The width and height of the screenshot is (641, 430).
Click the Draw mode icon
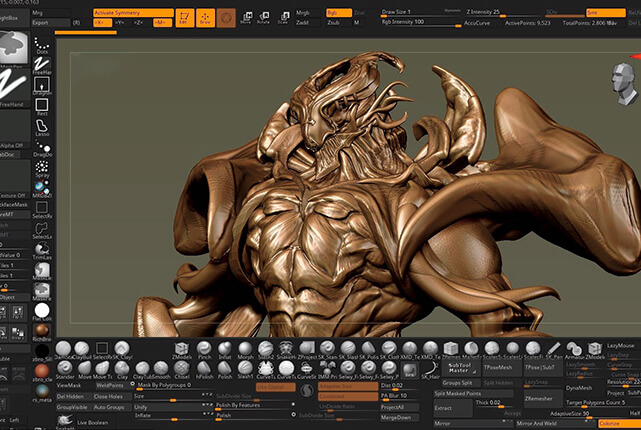(x=207, y=17)
